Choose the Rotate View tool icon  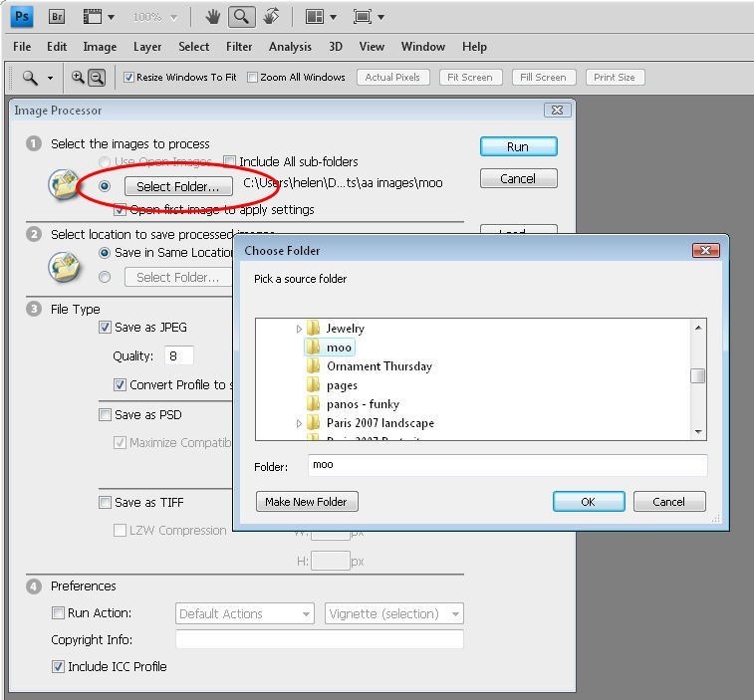click(271, 16)
